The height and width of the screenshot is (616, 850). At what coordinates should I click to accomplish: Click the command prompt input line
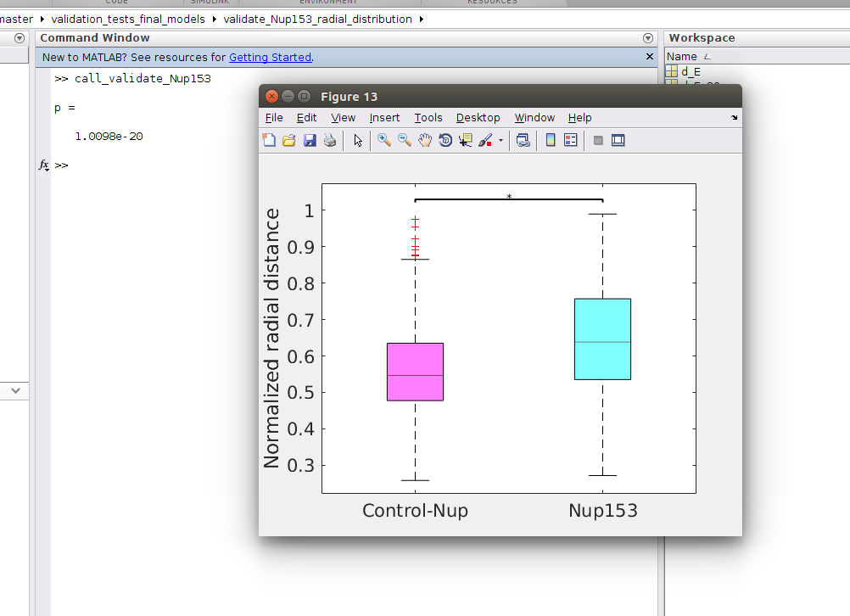click(352, 165)
